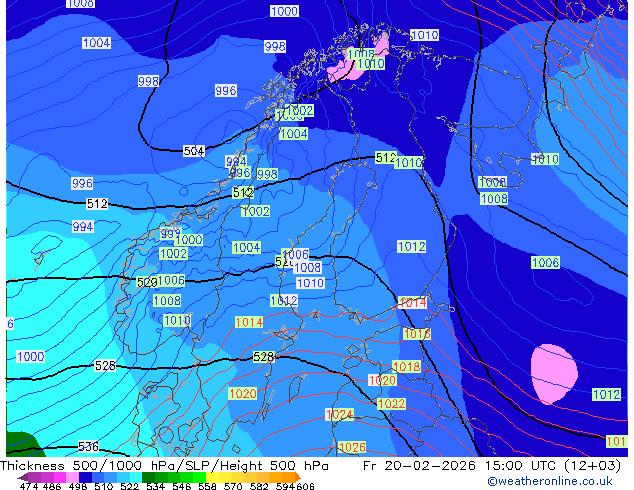Click the magenta legend swatch left of 498
This screenshot has width=634, height=490.
60,477
